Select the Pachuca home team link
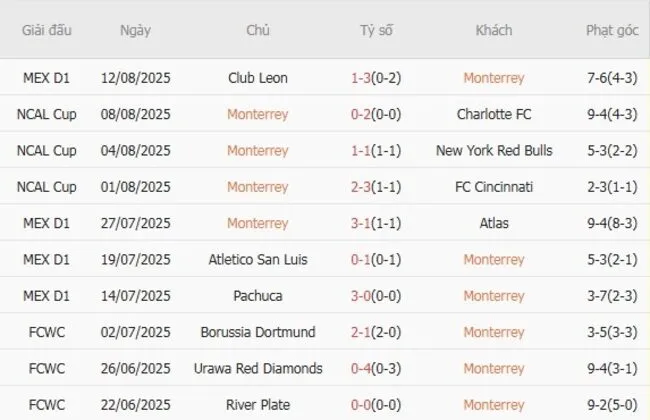The image size is (650, 420). point(257,296)
